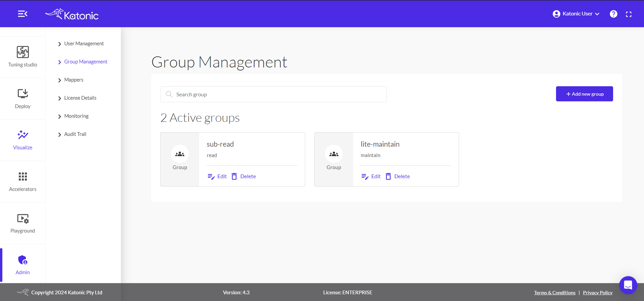This screenshot has height=301, width=644.
Task: Expand User Management chevron
Action: click(x=59, y=44)
